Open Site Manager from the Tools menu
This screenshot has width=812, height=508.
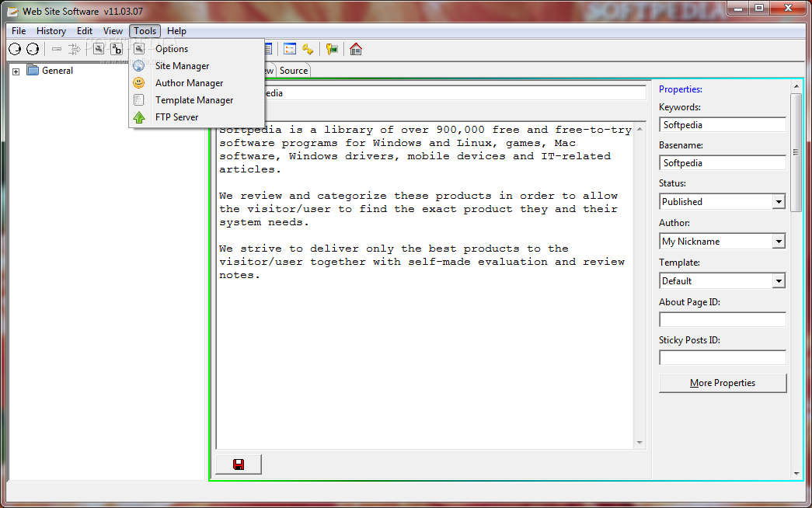tap(197, 66)
